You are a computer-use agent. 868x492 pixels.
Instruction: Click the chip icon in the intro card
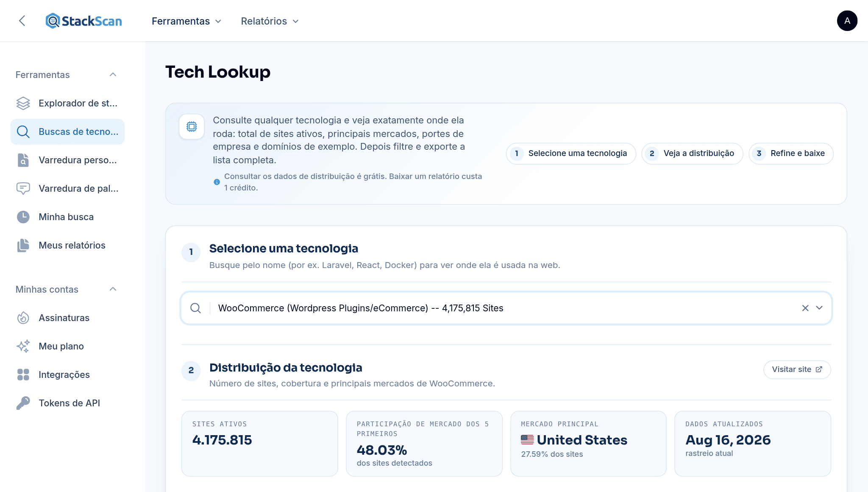(192, 126)
